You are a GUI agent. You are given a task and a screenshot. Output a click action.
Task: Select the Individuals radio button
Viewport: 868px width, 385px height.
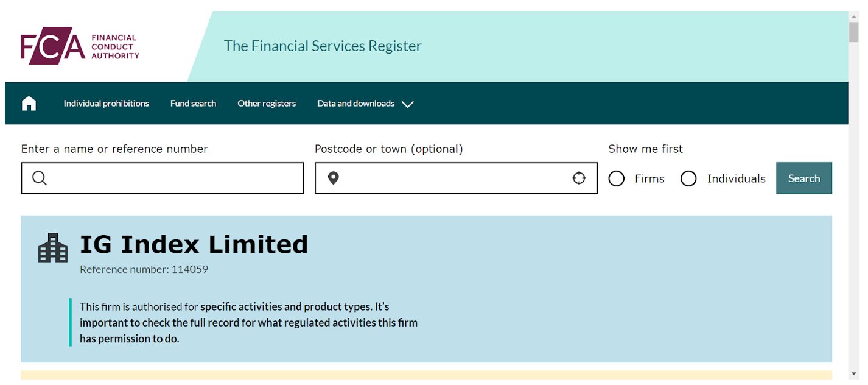688,178
